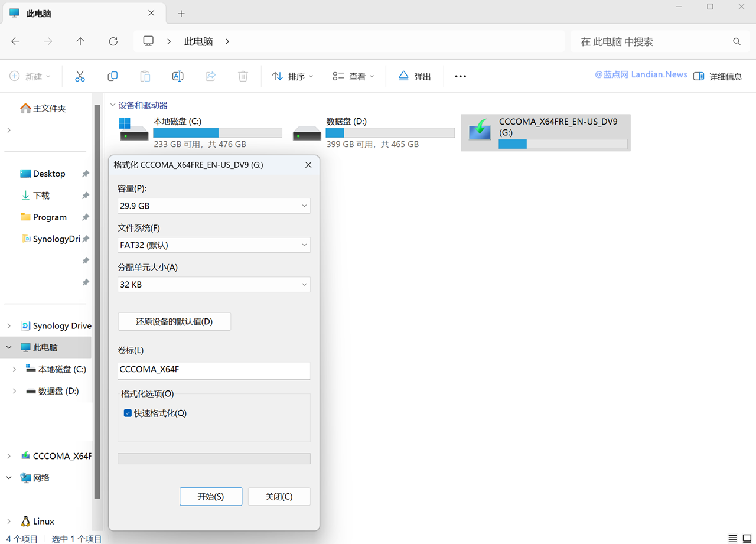Open the View (查看) menu
The image size is (756, 544).
point(353,76)
